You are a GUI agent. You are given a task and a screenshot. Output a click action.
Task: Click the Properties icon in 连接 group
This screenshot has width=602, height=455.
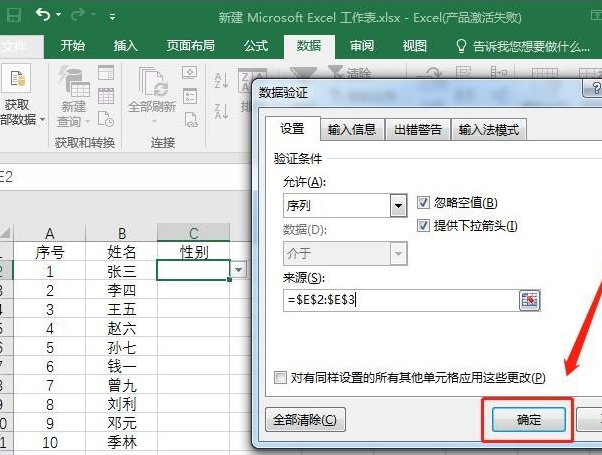click(190, 96)
